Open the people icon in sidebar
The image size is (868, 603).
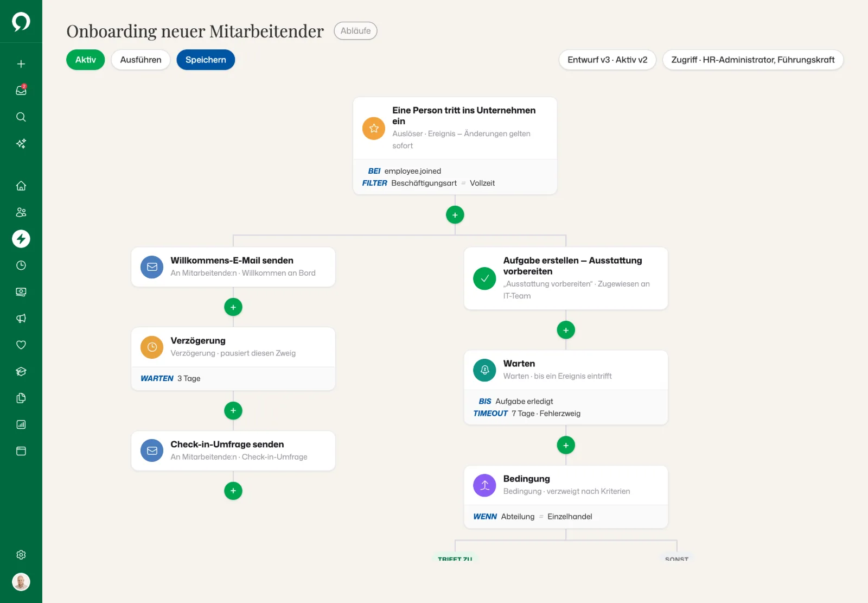(21, 212)
